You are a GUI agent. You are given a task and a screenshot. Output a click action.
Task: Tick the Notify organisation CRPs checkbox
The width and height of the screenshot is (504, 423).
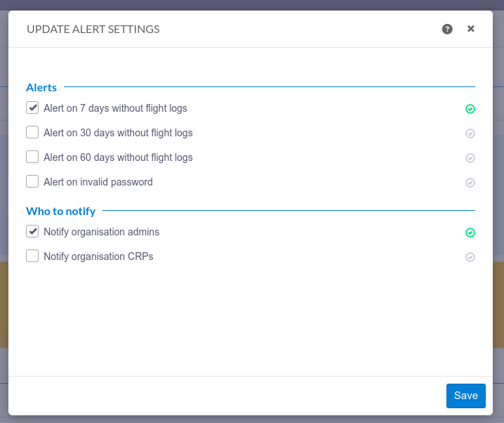coord(32,256)
